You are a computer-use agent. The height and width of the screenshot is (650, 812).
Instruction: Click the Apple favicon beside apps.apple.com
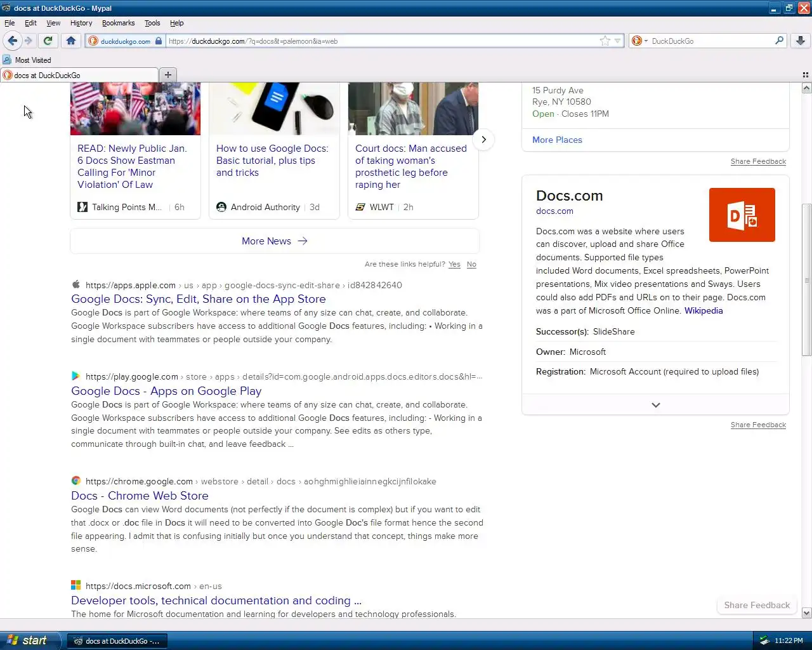[x=76, y=284]
